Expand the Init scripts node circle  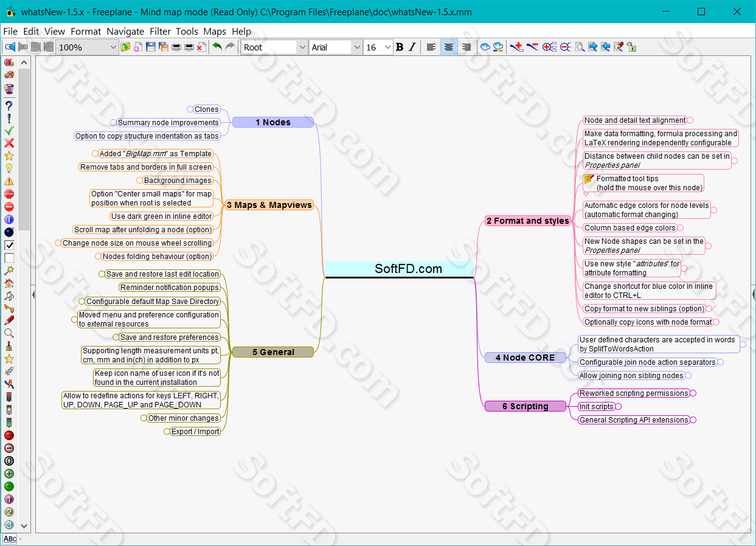click(x=618, y=406)
